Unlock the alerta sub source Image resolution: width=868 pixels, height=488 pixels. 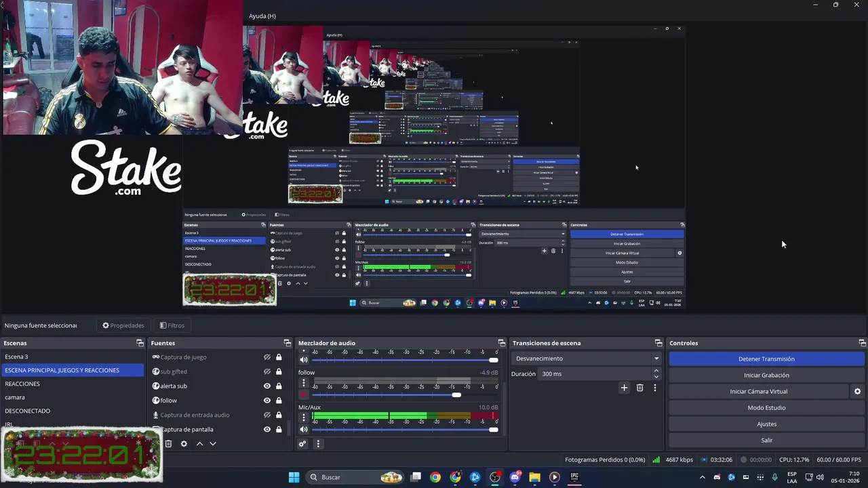click(279, 386)
